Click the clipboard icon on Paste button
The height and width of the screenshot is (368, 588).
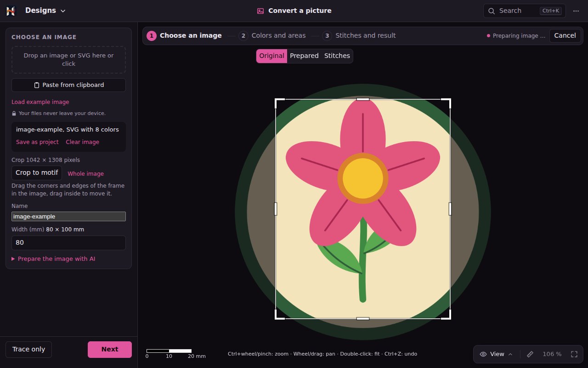[x=37, y=85]
